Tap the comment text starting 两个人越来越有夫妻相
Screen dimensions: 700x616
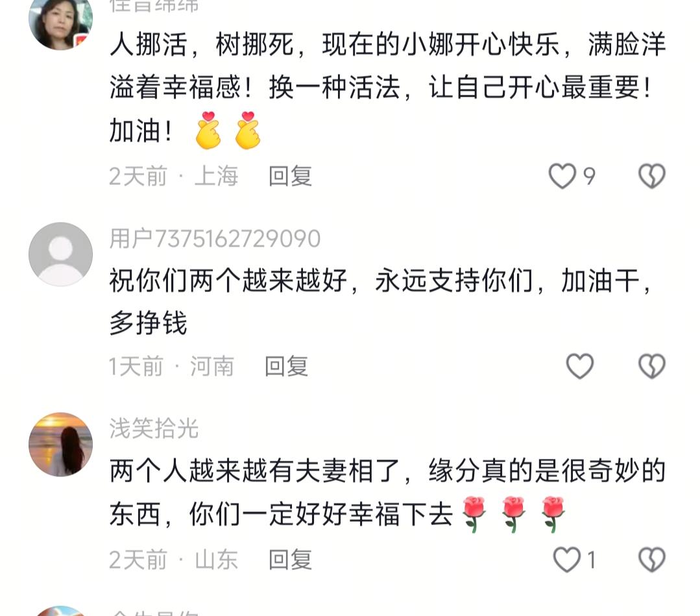point(387,493)
